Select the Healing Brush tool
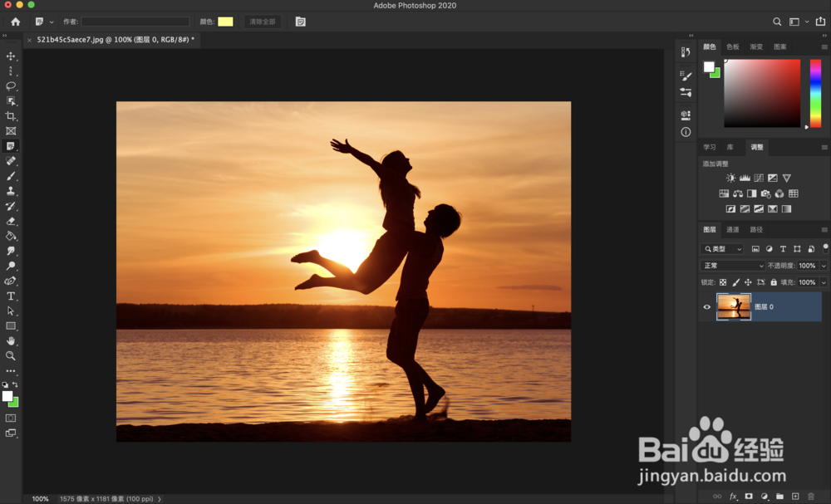 pyautogui.click(x=11, y=160)
